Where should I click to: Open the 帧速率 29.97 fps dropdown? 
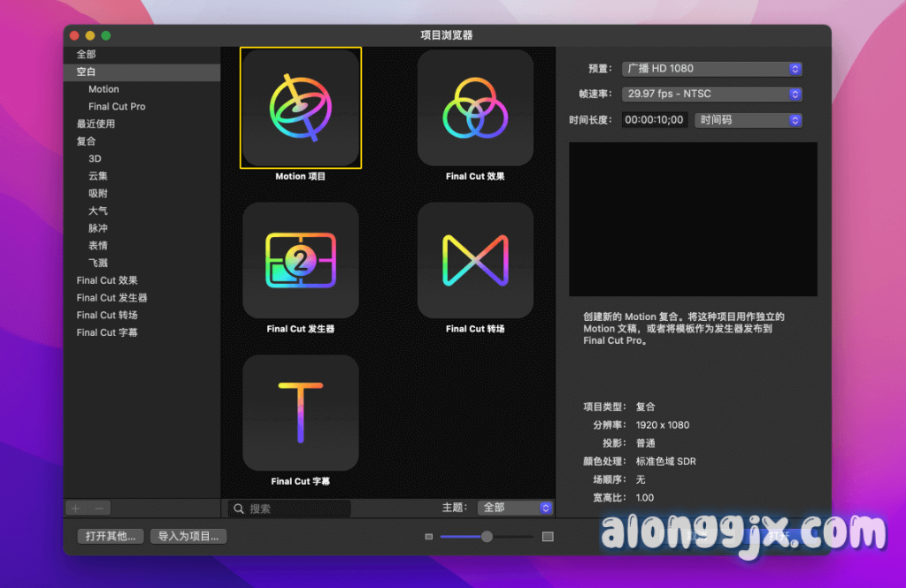[711, 94]
